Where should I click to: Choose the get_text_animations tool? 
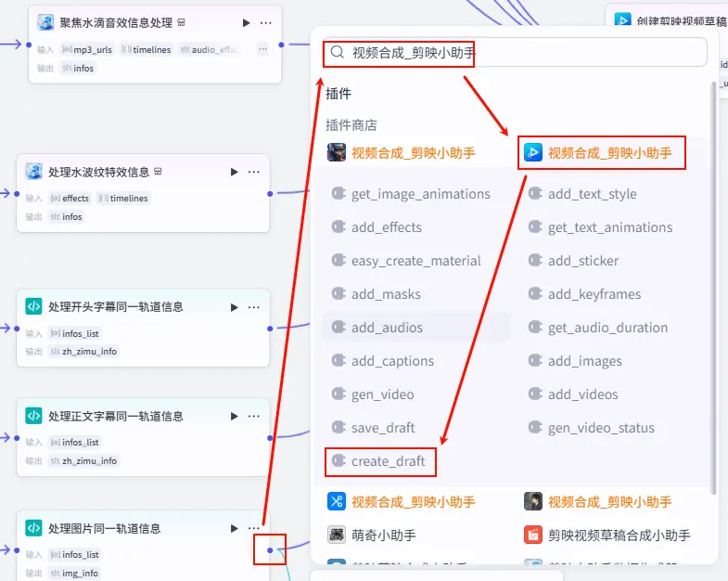click(x=601, y=227)
